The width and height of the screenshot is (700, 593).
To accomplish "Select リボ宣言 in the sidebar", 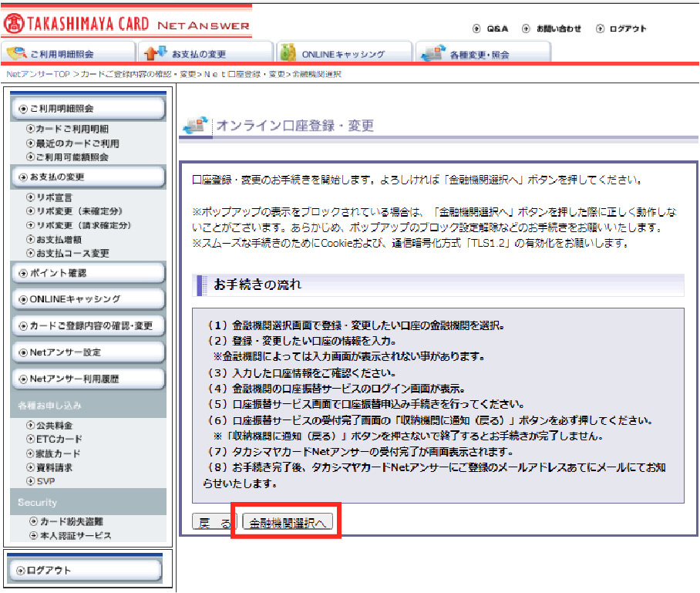I will point(54,197).
